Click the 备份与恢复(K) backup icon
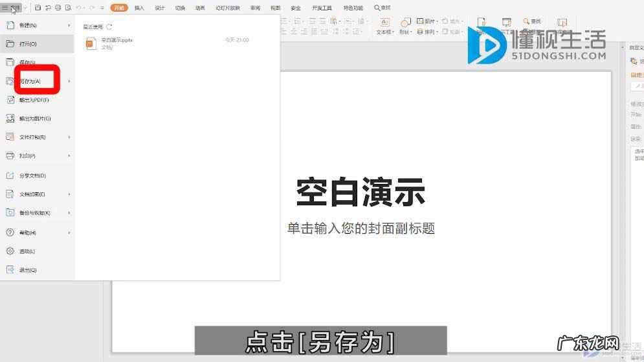This screenshot has width=644, height=362. (10, 212)
